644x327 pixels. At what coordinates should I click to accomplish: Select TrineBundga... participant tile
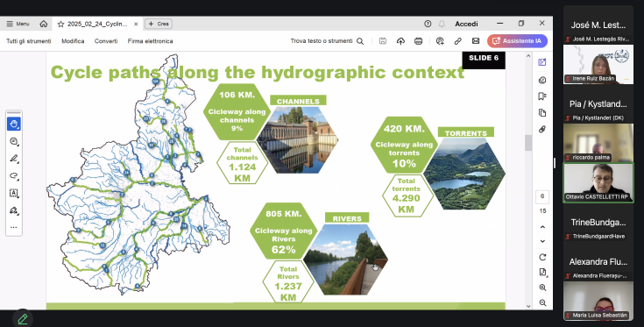click(x=598, y=223)
